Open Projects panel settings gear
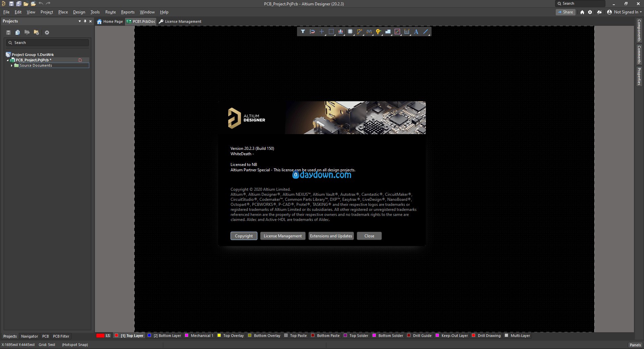Screen dimensions: 644x349 click(x=47, y=33)
